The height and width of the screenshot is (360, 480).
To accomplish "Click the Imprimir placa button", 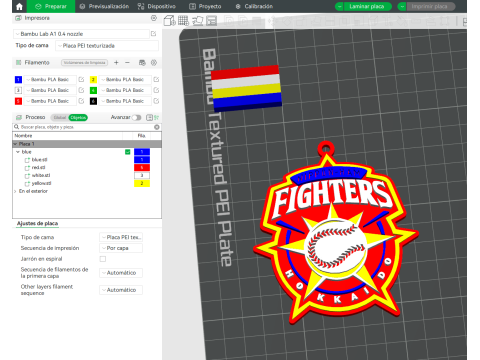I will (430, 6).
